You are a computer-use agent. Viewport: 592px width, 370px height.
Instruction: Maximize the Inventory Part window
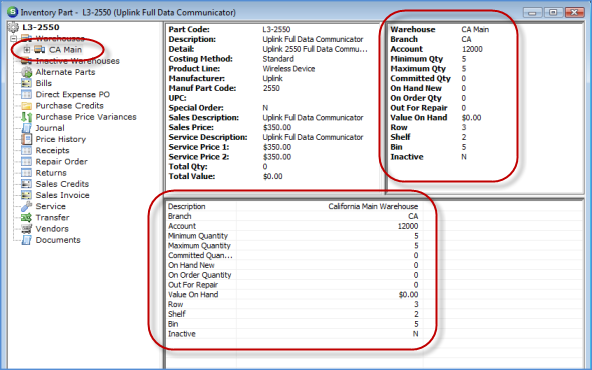[553, 12]
